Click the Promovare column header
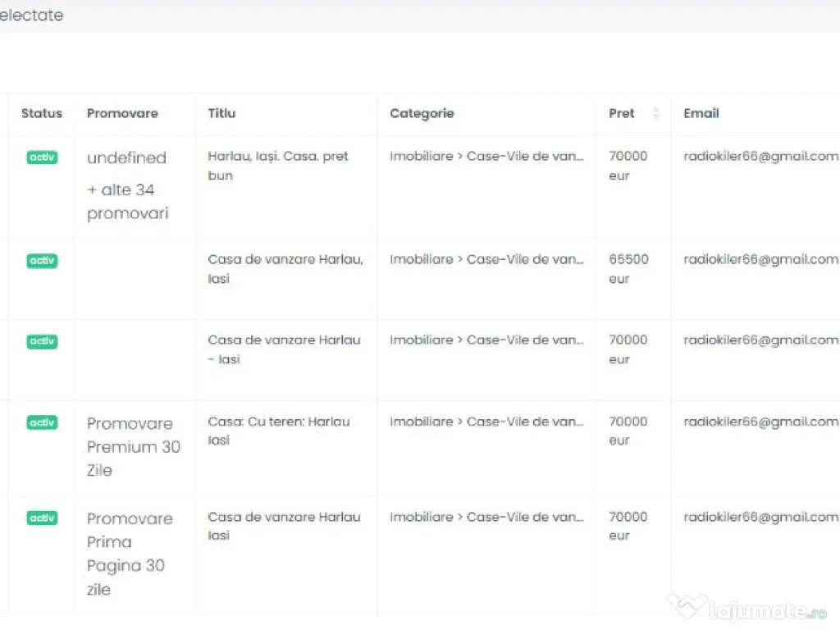Viewport: 840px width, 630px height. [122, 113]
